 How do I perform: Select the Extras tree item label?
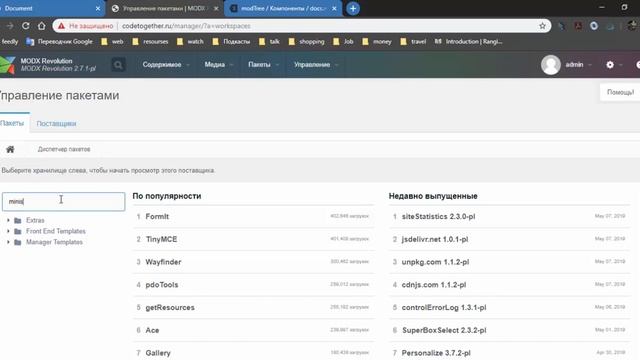[x=35, y=220]
